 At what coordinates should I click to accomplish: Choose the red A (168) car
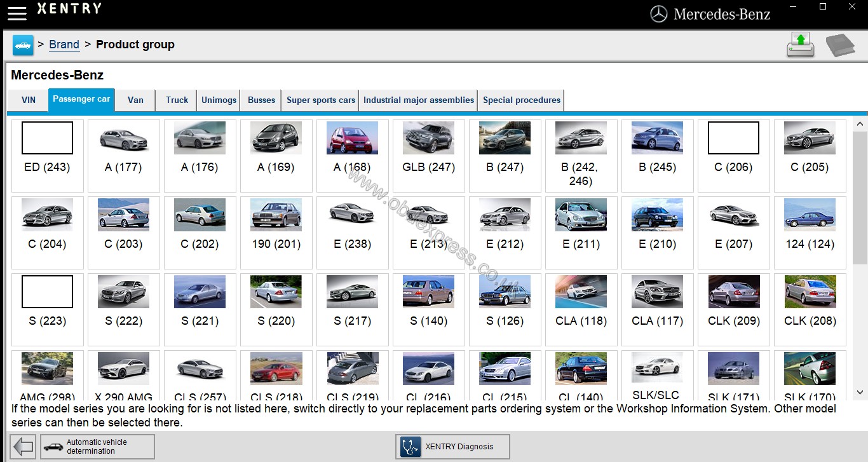353,156
